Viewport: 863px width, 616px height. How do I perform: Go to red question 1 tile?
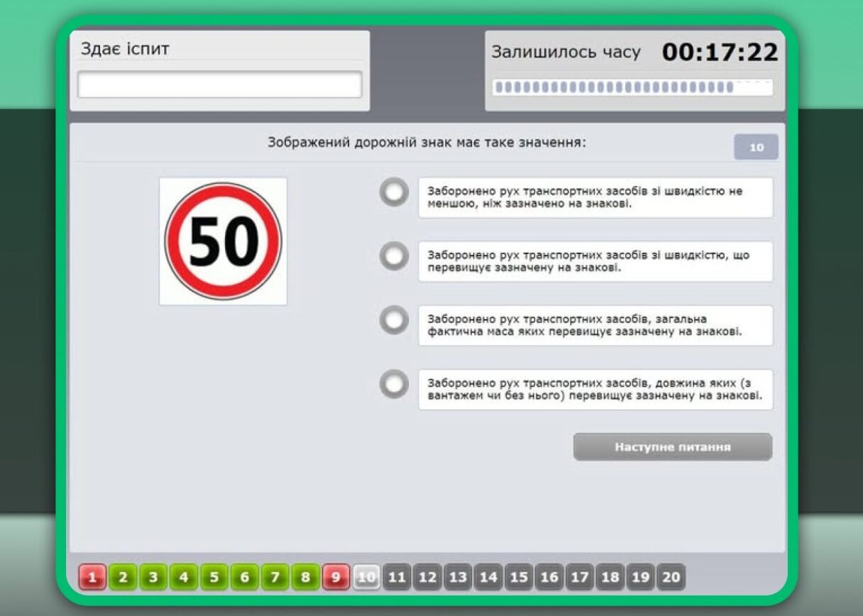92,577
